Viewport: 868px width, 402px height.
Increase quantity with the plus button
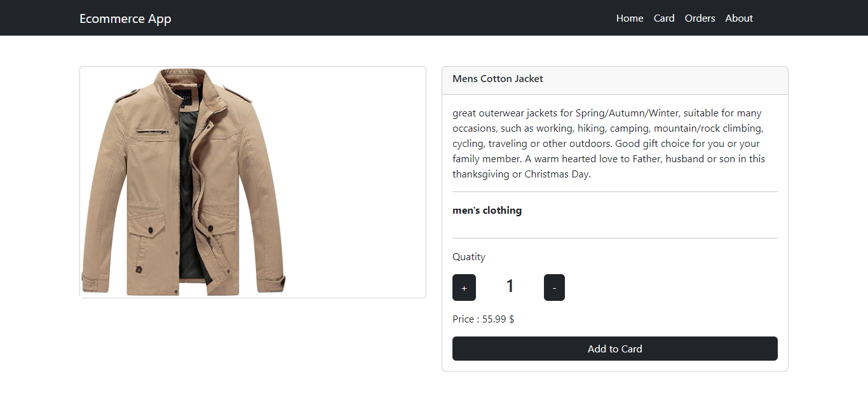(464, 288)
